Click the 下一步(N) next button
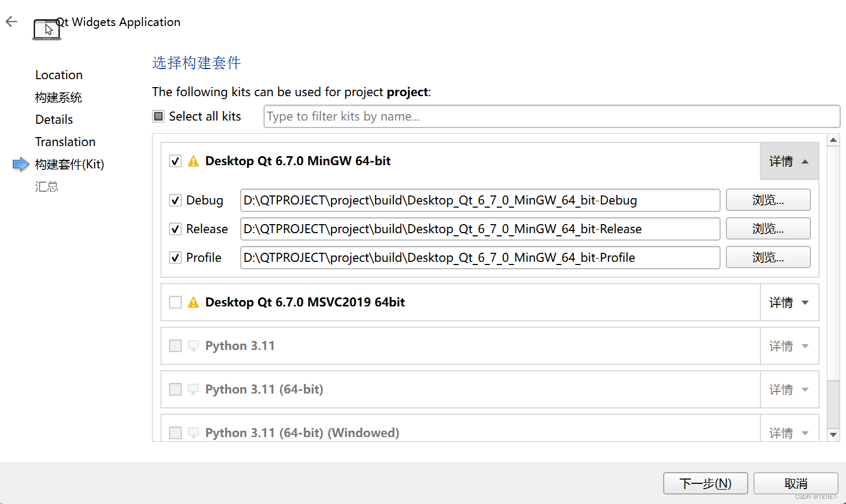The width and height of the screenshot is (846, 504). tap(705, 483)
